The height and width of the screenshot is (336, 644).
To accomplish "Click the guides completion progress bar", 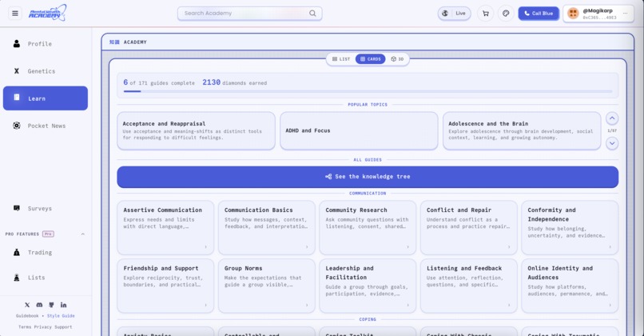I will tap(368, 91).
